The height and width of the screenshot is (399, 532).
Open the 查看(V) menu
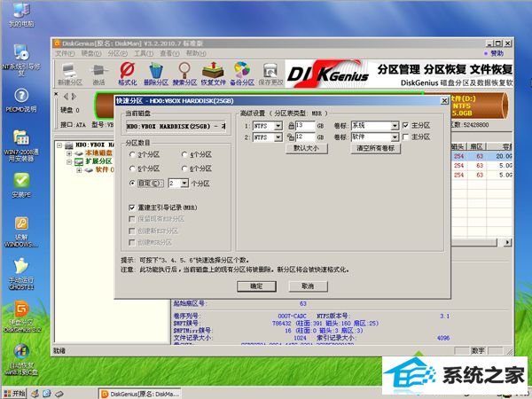(x=169, y=53)
